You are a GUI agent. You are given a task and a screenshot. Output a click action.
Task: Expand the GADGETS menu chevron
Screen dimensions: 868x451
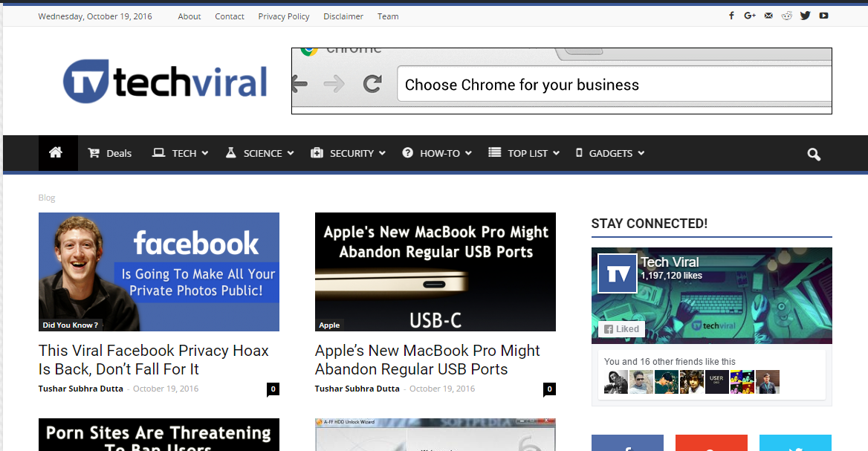[x=641, y=153]
